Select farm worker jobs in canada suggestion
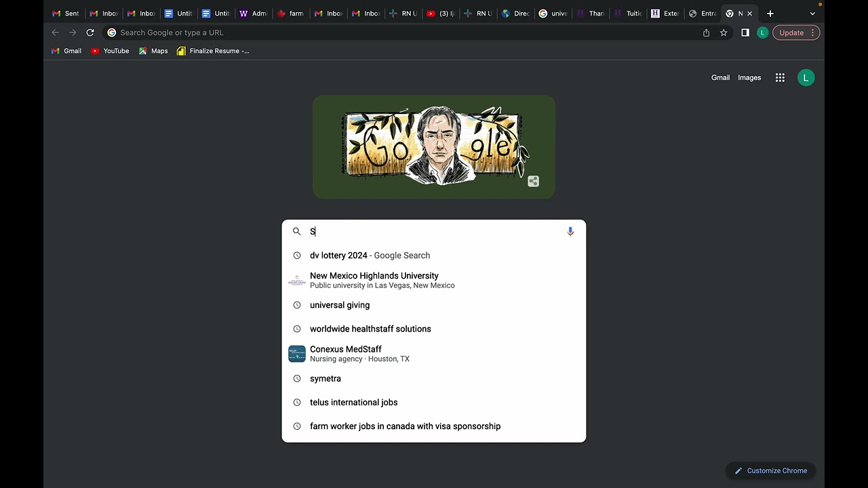The height and width of the screenshot is (488, 868). pyautogui.click(x=434, y=426)
